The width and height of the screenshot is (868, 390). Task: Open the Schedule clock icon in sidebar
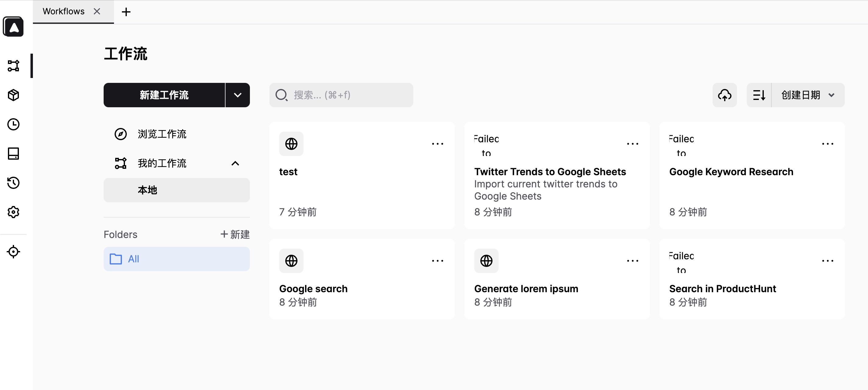[13, 124]
